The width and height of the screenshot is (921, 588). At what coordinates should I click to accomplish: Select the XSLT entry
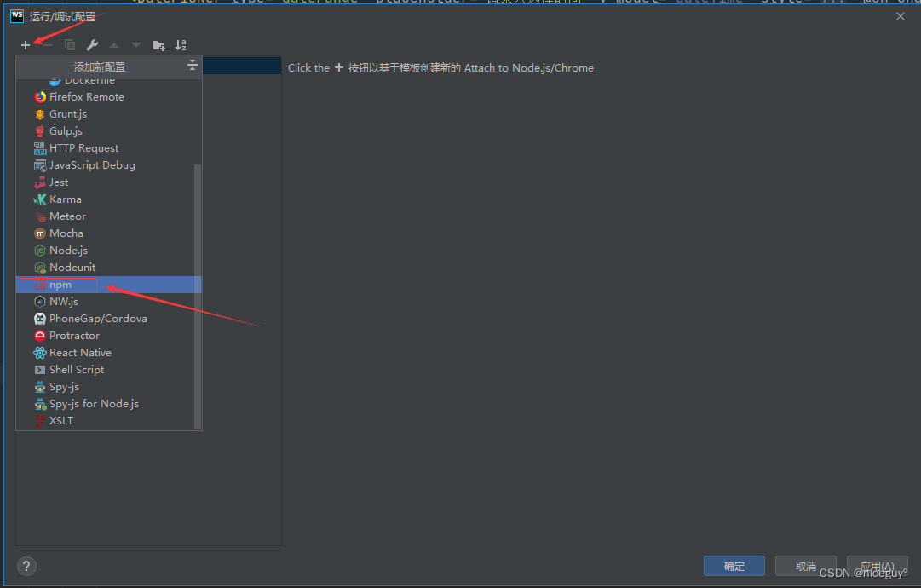[x=109, y=421]
